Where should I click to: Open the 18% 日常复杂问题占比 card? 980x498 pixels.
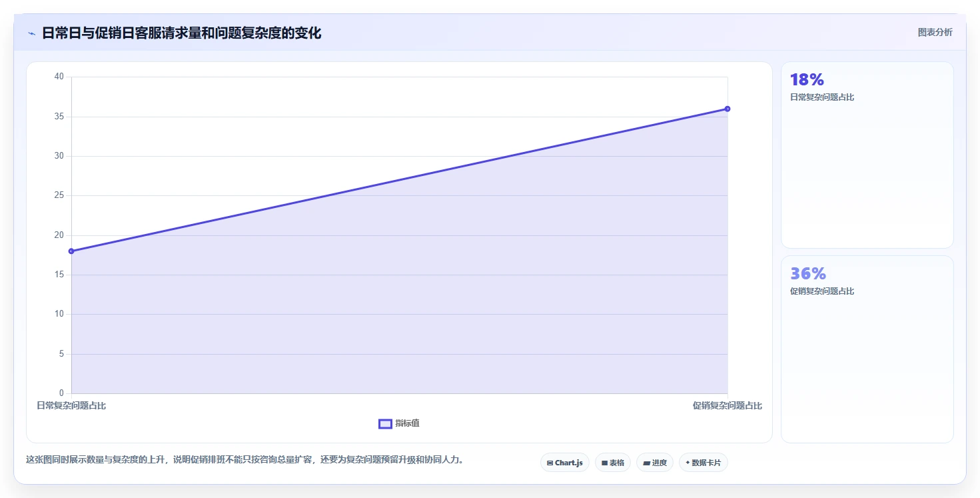click(x=867, y=155)
